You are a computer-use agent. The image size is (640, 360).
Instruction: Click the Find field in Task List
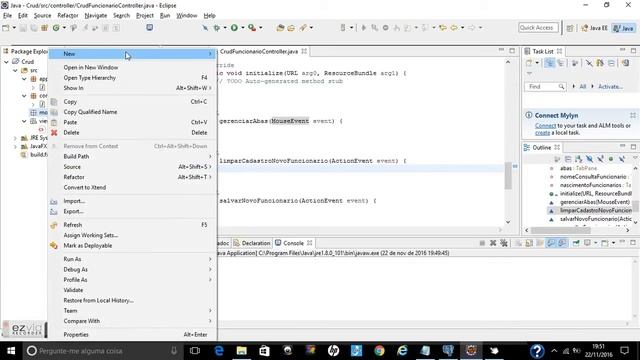(545, 87)
